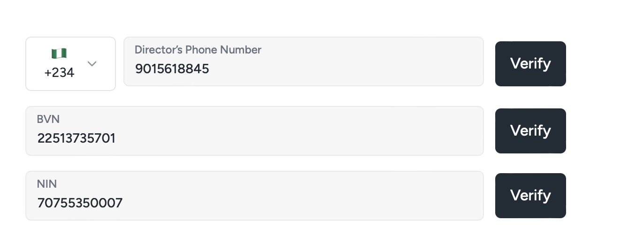This screenshot has height=244, width=644.
Task: Click the NIN field label
Action: 47,184
